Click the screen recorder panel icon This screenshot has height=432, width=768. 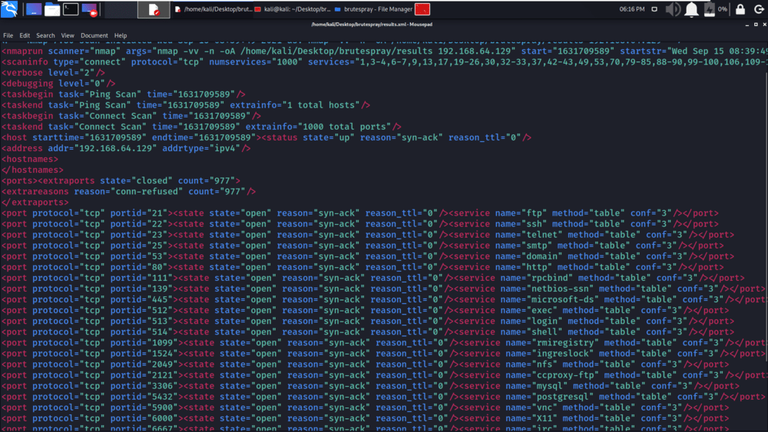coord(90,9)
